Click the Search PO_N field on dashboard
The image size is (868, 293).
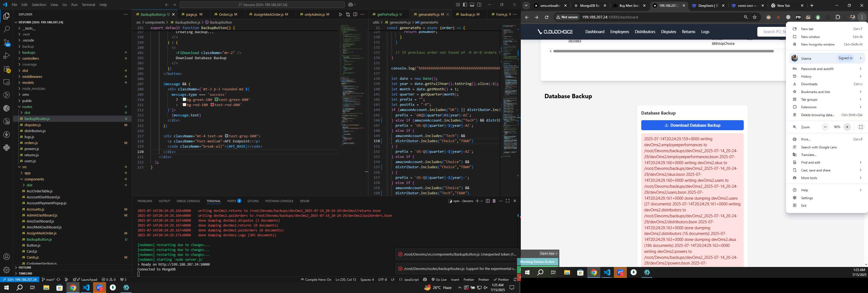coord(772,32)
